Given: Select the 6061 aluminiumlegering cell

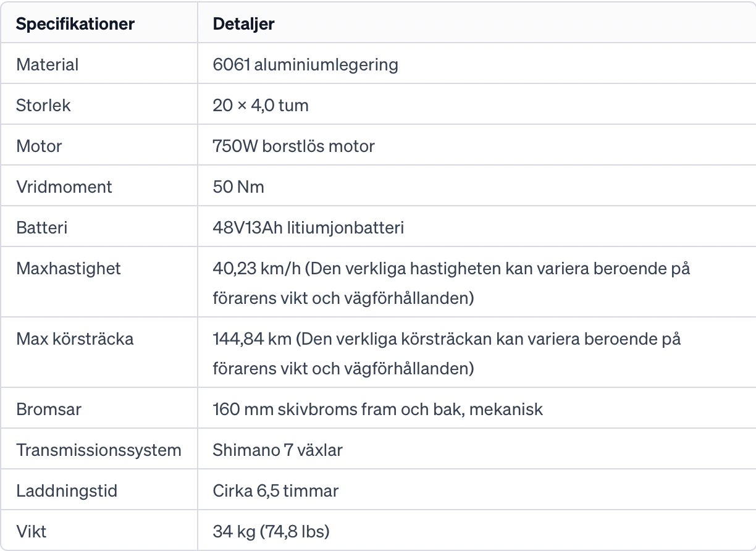Looking at the screenshot, I should pos(305,64).
